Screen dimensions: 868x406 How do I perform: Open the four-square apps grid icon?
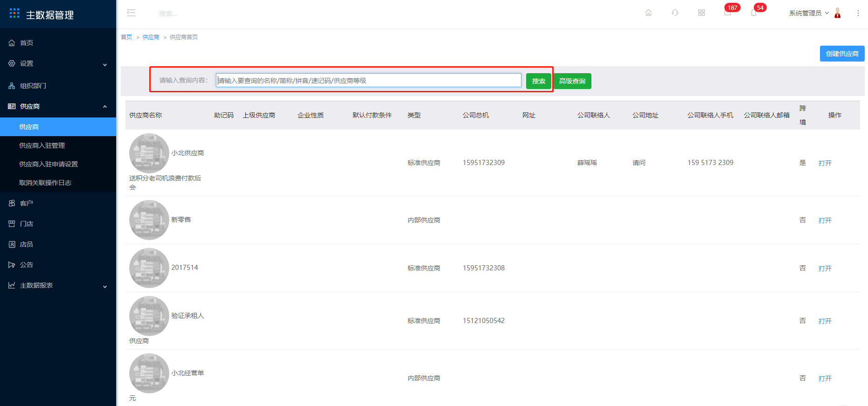(701, 13)
